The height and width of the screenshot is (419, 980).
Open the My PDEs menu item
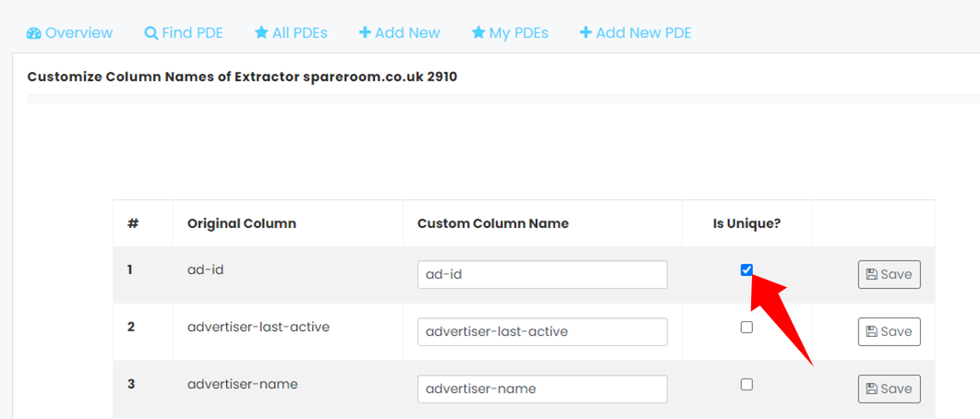(x=510, y=33)
